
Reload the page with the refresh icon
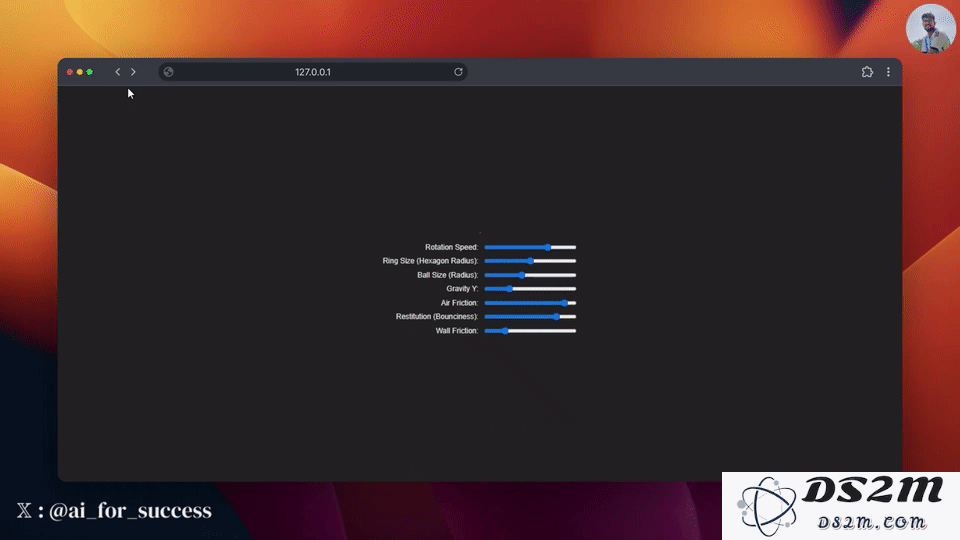click(458, 72)
